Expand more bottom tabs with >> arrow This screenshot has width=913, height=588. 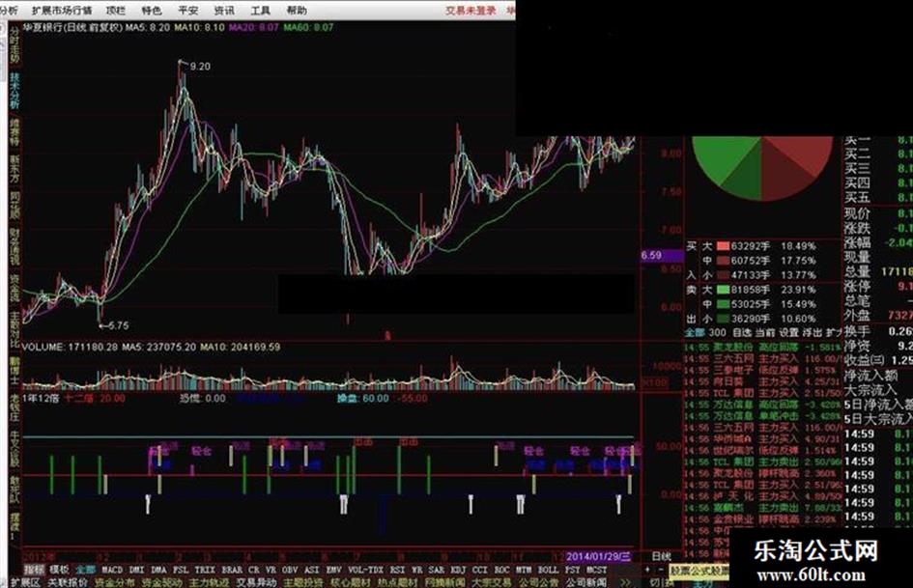pos(625,582)
